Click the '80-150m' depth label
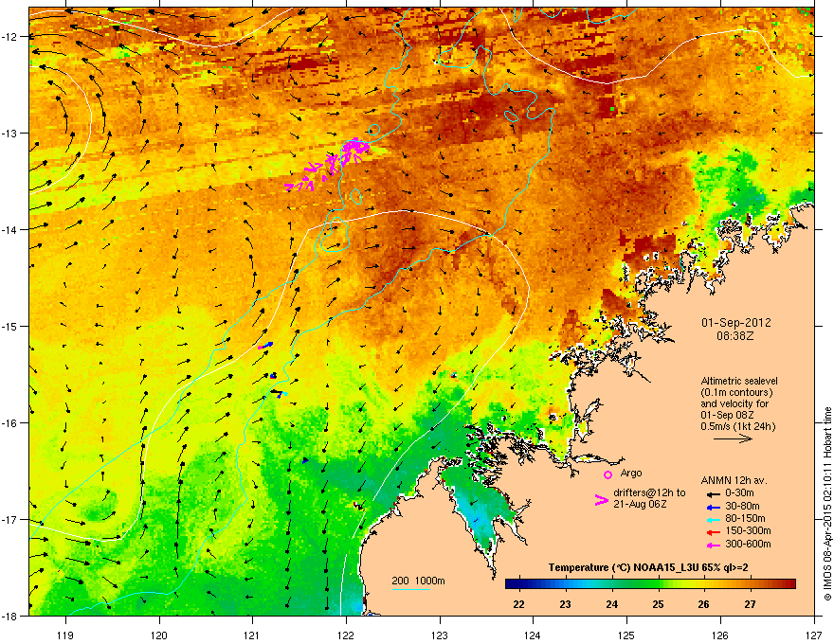 (x=745, y=518)
